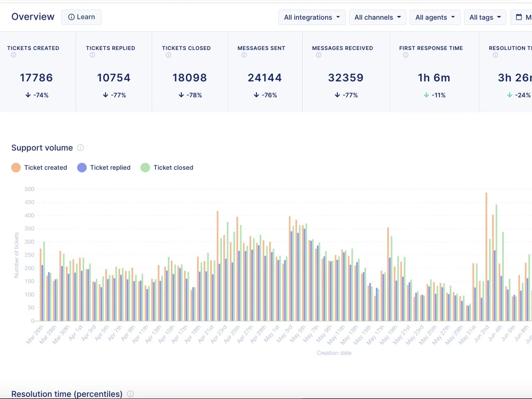Click info icon under First Response Time
The width and height of the screenshot is (532, 399).
coord(406,55)
